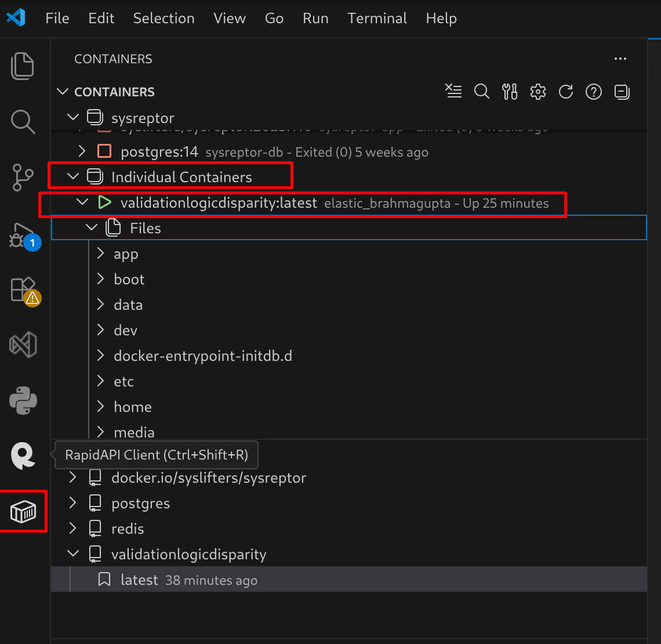Viewport: 661px width, 644px height.
Task: Expand docker.io/syslifters/sysreptor image
Action: (x=72, y=477)
